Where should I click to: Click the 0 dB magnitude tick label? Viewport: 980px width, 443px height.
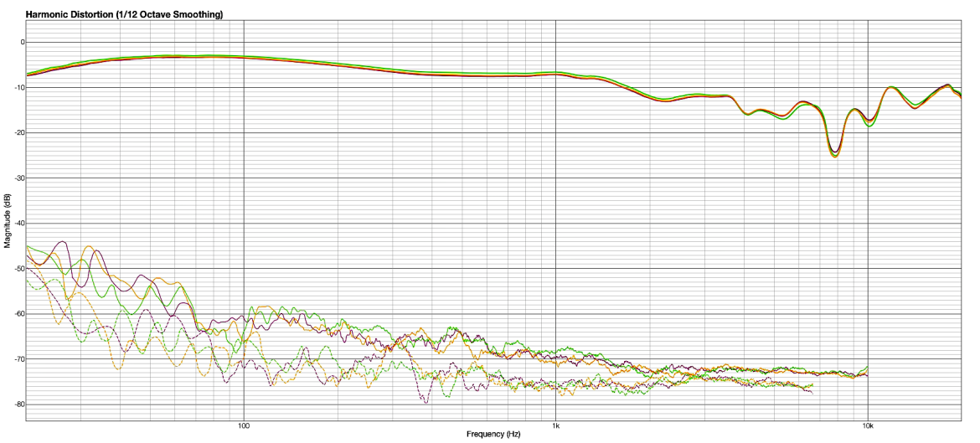tap(22, 43)
